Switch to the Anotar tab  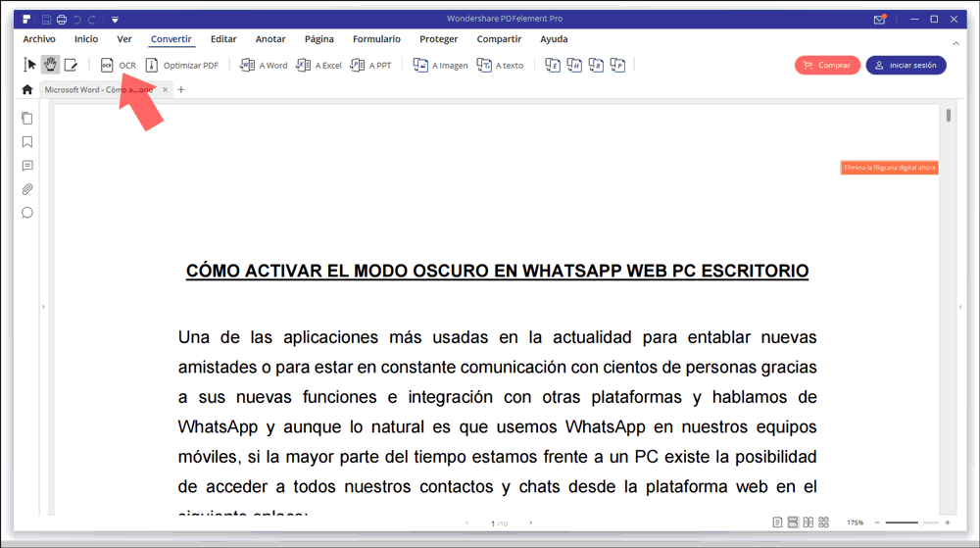click(x=270, y=39)
